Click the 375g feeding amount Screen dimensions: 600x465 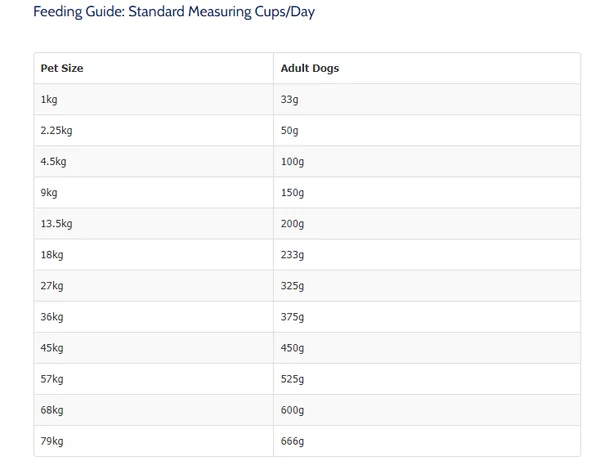click(293, 316)
